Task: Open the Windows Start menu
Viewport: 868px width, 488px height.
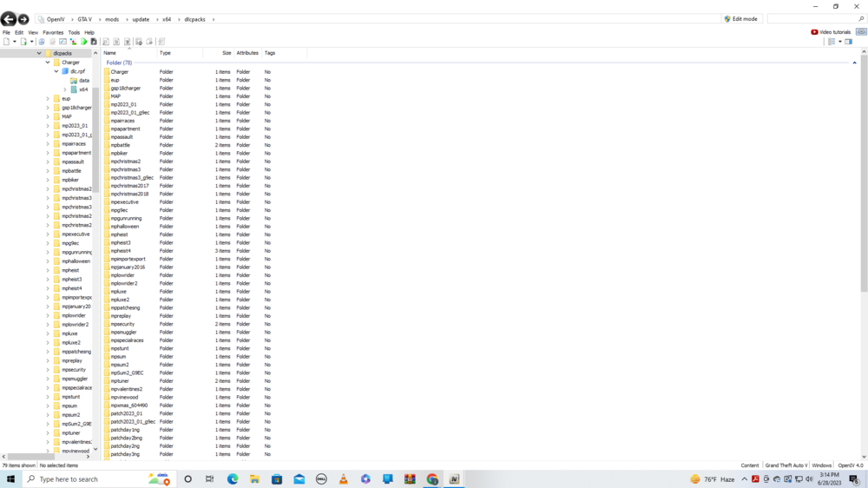Action: (10, 479)
